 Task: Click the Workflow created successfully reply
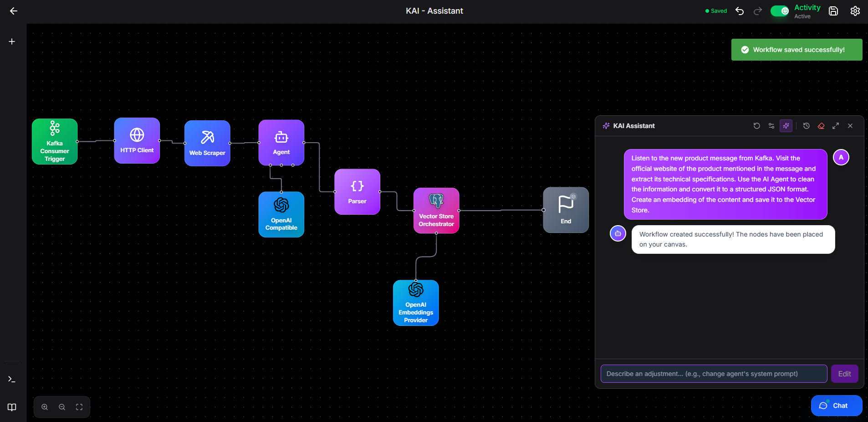(x=733, y=239)
